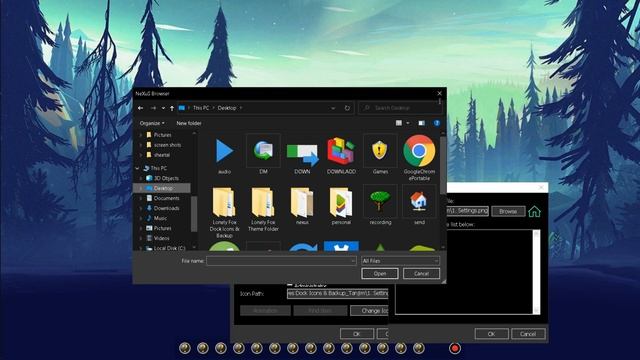Change the file view layout icon
Viewport: 640px width, 360px height.
pos(399,123)
